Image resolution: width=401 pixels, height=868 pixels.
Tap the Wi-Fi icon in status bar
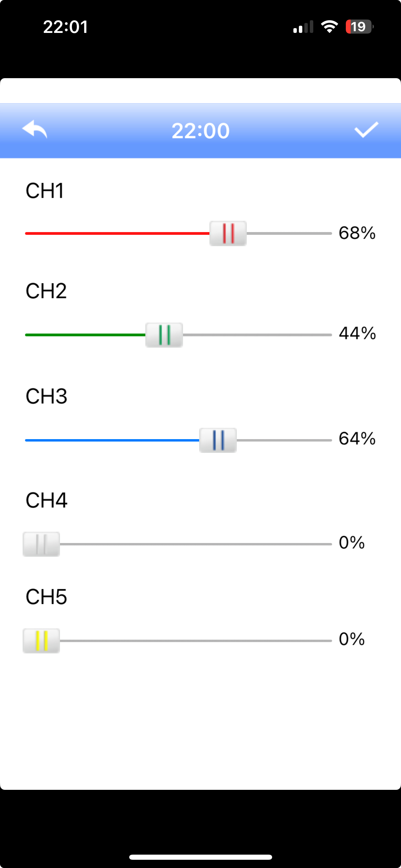[329, 27]
